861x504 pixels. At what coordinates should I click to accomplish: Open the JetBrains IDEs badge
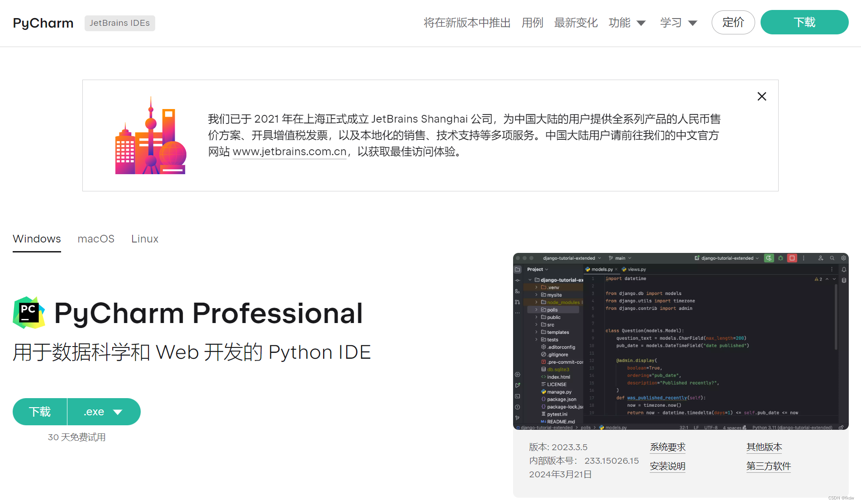tap(119, 23)
